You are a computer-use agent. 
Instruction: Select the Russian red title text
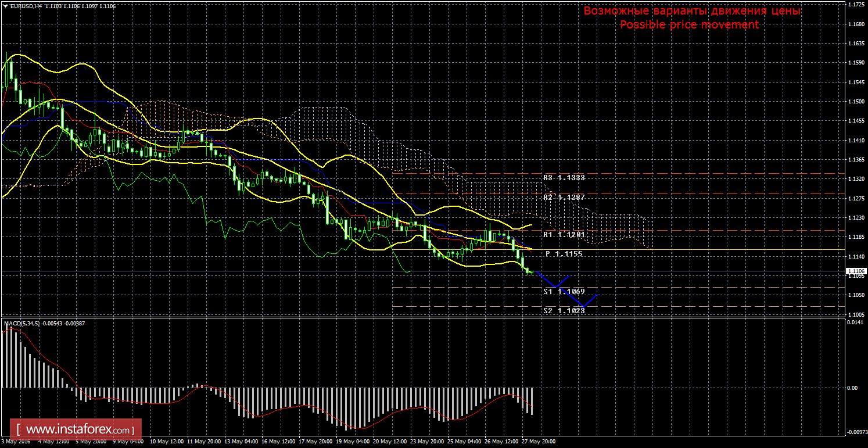click(691, 11)
